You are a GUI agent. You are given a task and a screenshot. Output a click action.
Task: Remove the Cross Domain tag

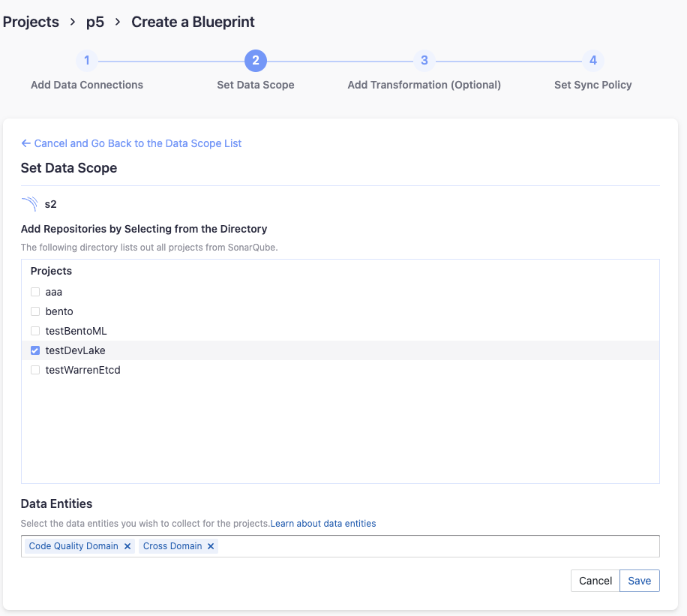pos(211,546)
